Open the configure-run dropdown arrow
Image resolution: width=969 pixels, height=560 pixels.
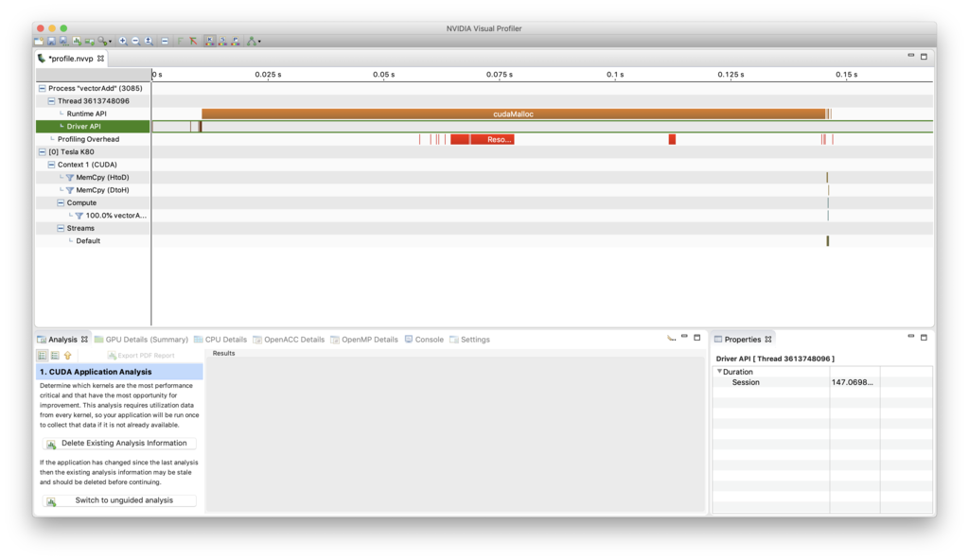(x=110, y=42)
